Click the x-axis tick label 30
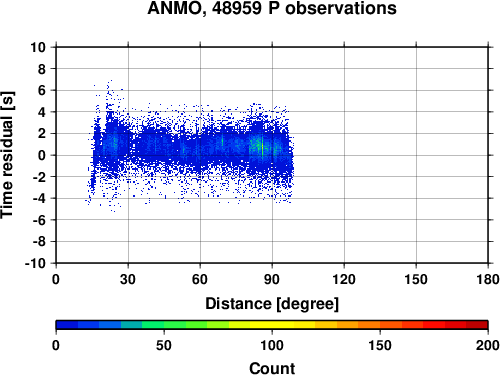The height and width of the screenshot is (375, 500). [x=128, y=279]
